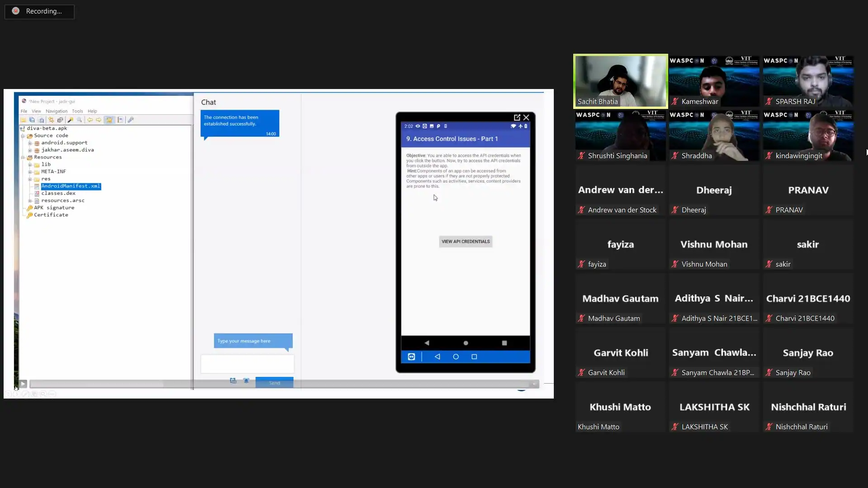Click the Send button in chat
This screenshot has width=868, height=488.
(x=274, y=383)
